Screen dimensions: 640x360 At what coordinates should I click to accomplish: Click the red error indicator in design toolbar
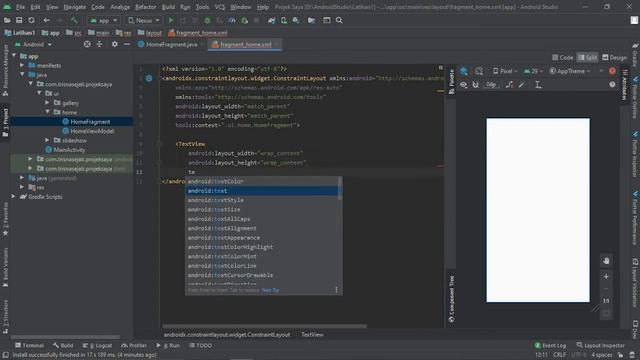612,71
